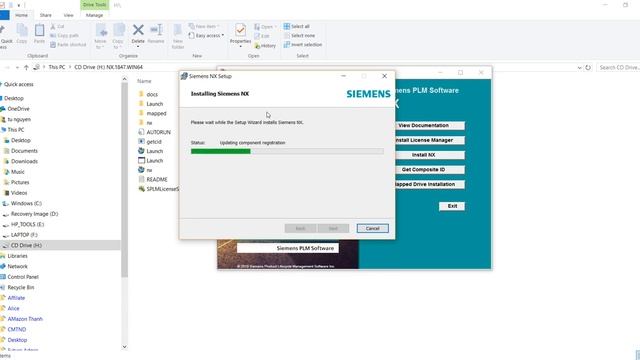Click the Move to icon

101,31
